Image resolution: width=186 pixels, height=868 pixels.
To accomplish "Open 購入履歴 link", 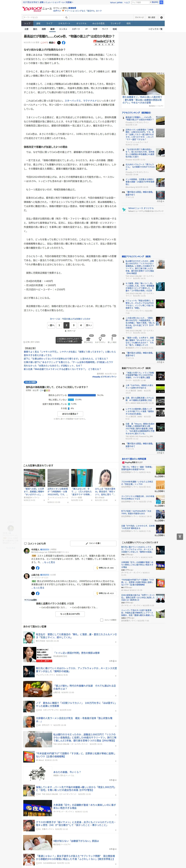I will click(152, 17).
